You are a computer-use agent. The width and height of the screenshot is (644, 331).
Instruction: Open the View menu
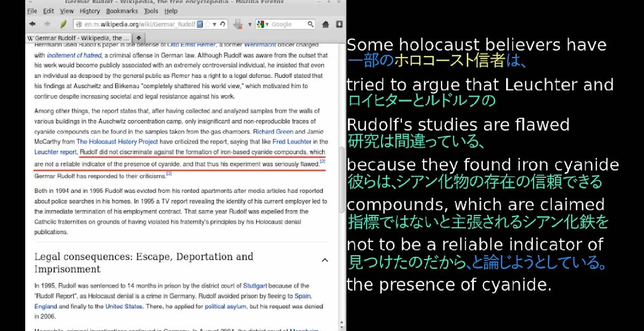pyautogui.click(x=67, y=11)
